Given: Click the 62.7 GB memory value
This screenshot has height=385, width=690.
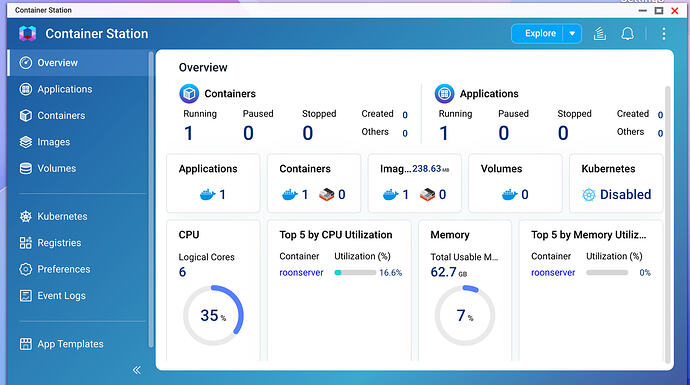Looking at the screenshot, I should 448,272.
